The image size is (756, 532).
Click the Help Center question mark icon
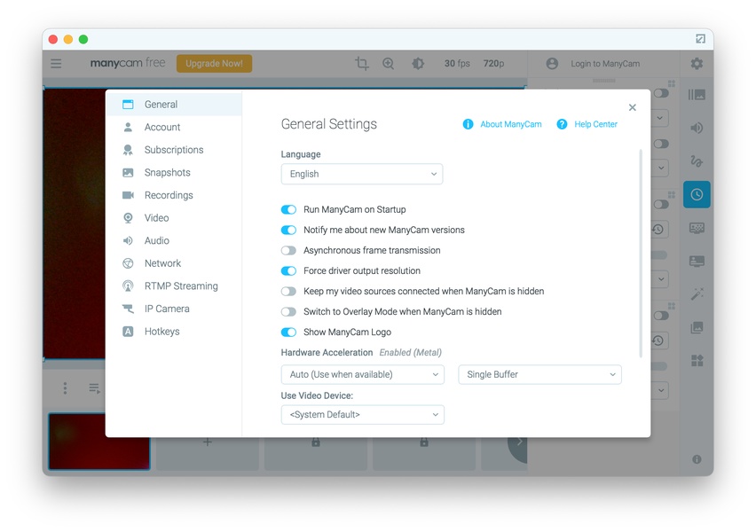coord(562,124)
